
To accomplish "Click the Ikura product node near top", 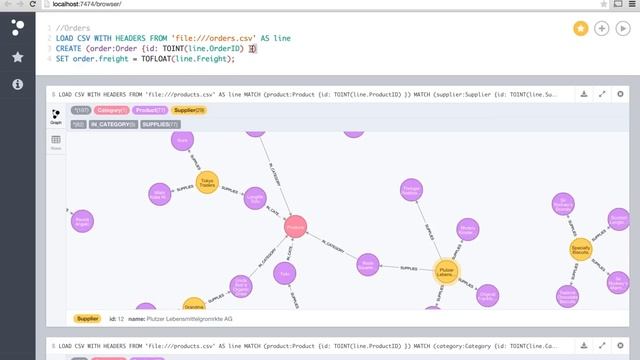I will pos(182,140).
